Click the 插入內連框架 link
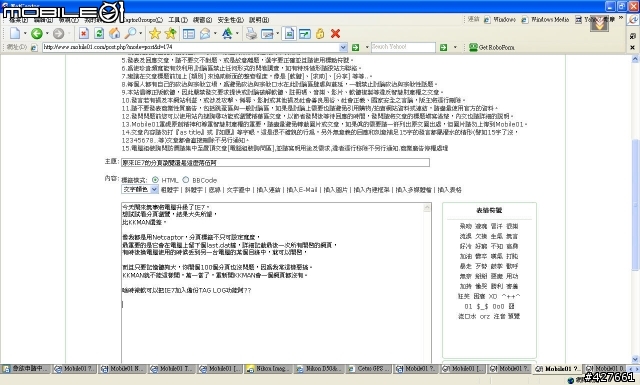 tap(371, 190)
